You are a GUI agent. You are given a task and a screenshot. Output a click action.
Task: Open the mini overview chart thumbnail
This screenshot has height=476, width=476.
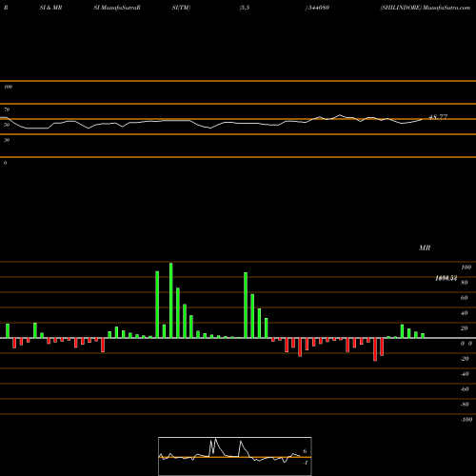point(235,456)
